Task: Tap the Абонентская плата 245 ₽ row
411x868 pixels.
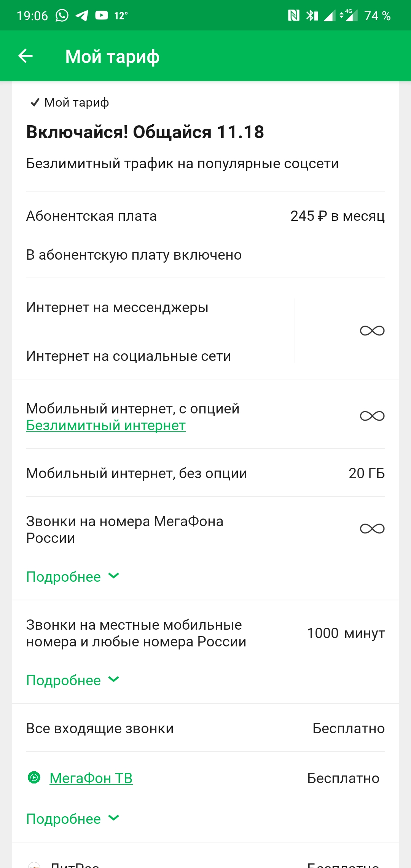Action: pyautogui.click(x=205, y=216)
